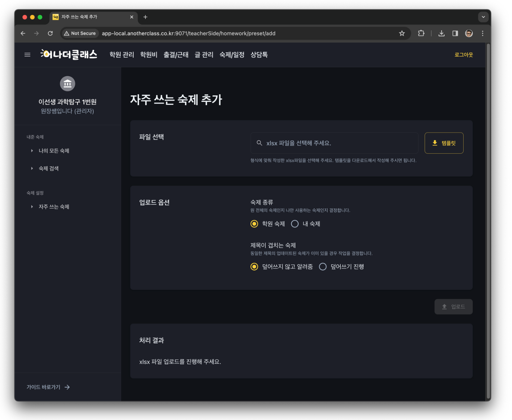Go back with the browser back arrow
Screen dimensions: 512x420
[x=23, y=33]
